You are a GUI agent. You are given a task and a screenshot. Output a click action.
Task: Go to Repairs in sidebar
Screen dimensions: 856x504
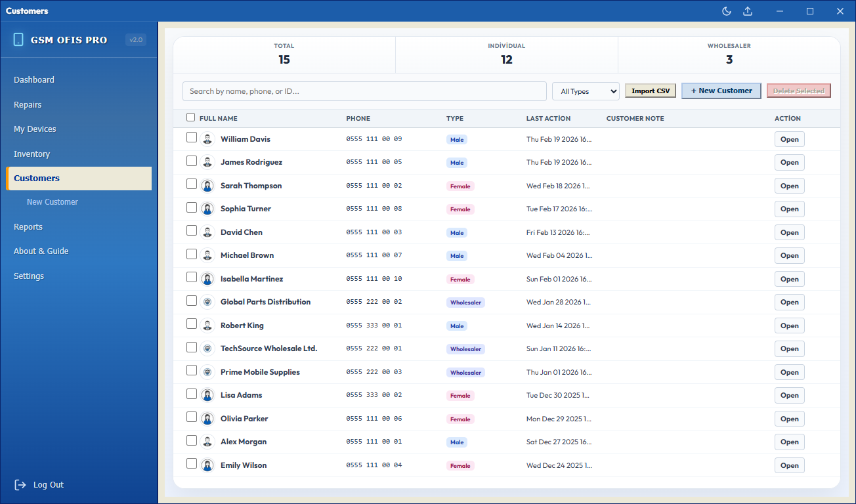79,105
